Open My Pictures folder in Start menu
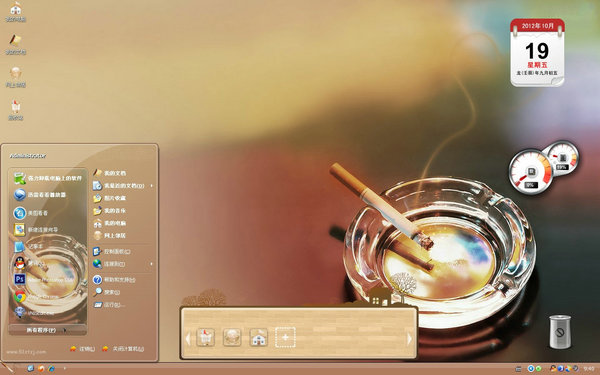600x375 pixels. point(110,198)
